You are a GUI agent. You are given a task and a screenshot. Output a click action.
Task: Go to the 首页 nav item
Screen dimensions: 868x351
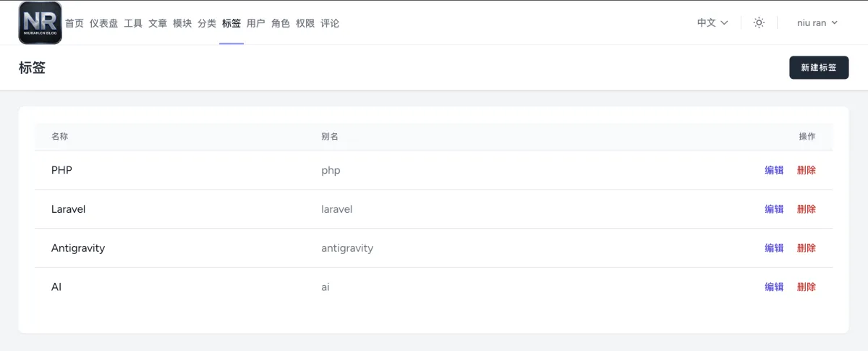coord(75,23)
